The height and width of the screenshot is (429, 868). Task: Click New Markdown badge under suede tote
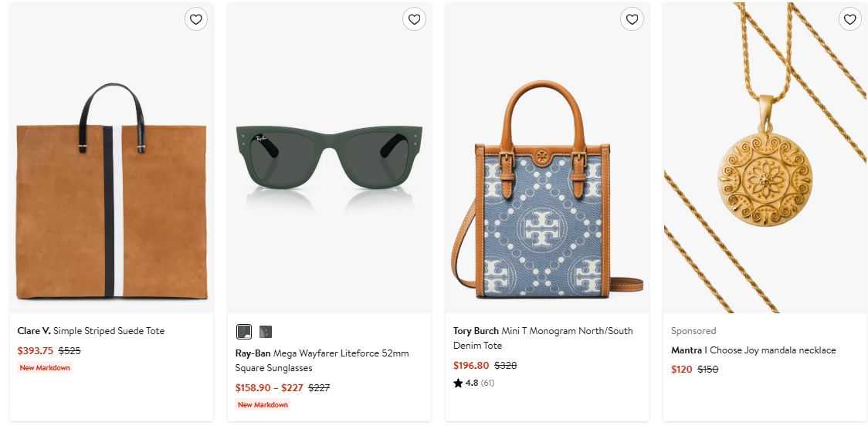click(x=45, y=367)
